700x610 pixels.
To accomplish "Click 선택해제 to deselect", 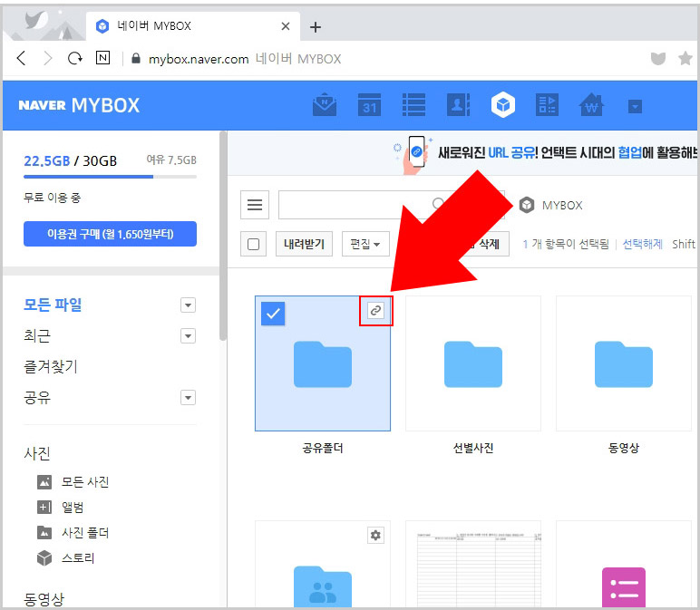I will pos(642,244).
